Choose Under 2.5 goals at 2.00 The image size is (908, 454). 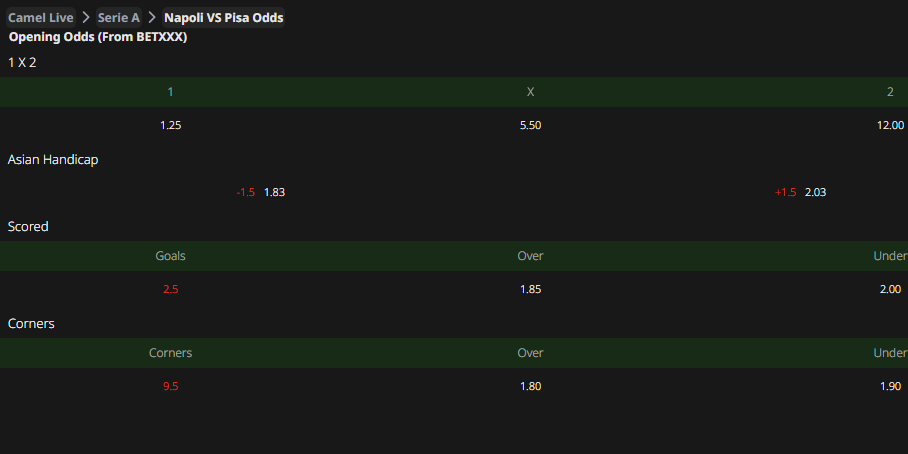point(890,290)
